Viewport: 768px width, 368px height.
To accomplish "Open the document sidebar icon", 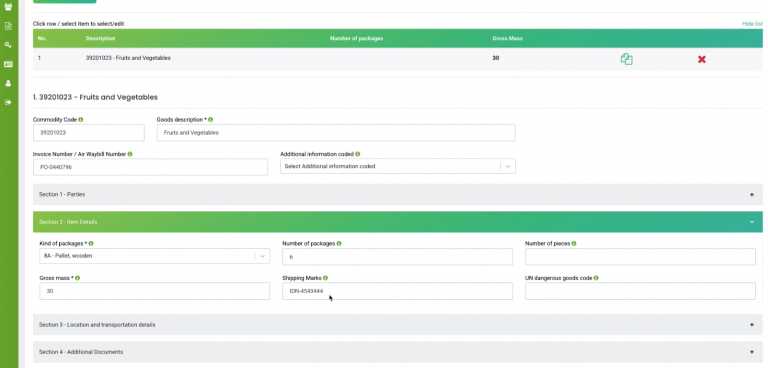I will (8, 26).
